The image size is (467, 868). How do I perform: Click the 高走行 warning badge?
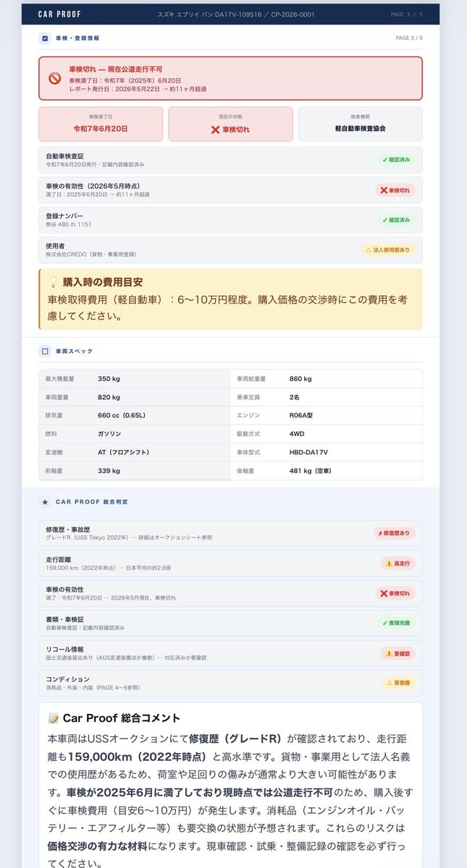398,563
